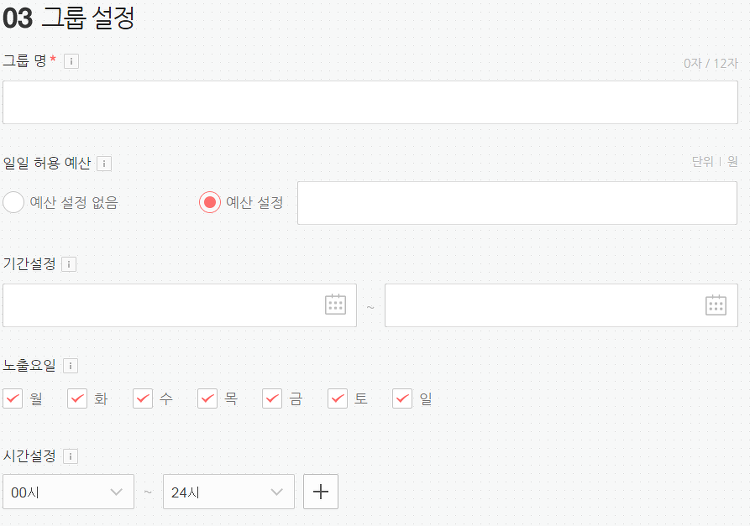The width and height of the screenshot is (750, 526).
Task: Add time range with plus button
Action: coord(320,492)
